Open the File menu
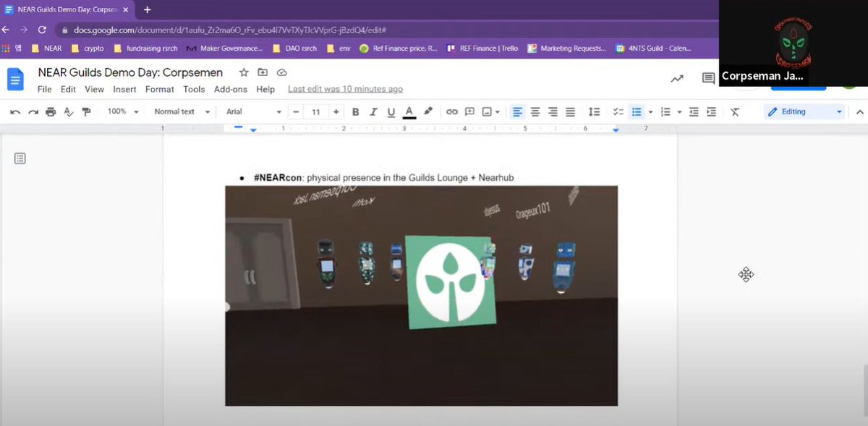This screenshot has height=426, width=868. (45, 89)
